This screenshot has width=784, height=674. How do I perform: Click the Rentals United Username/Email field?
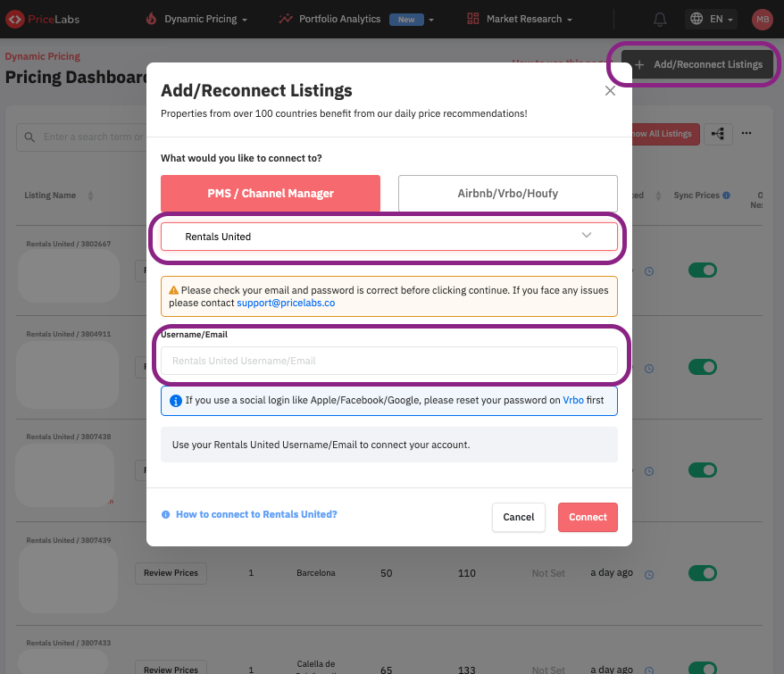click(x=389, y=361)
